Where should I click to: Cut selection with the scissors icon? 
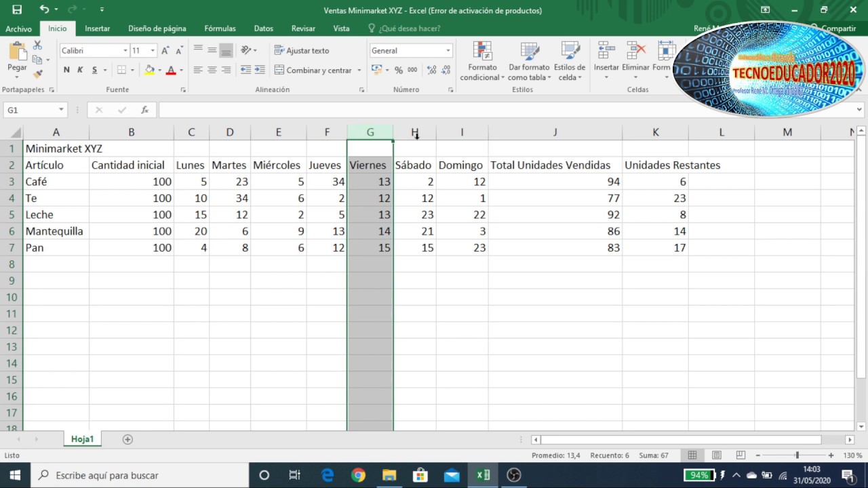(x=37, y=45)
